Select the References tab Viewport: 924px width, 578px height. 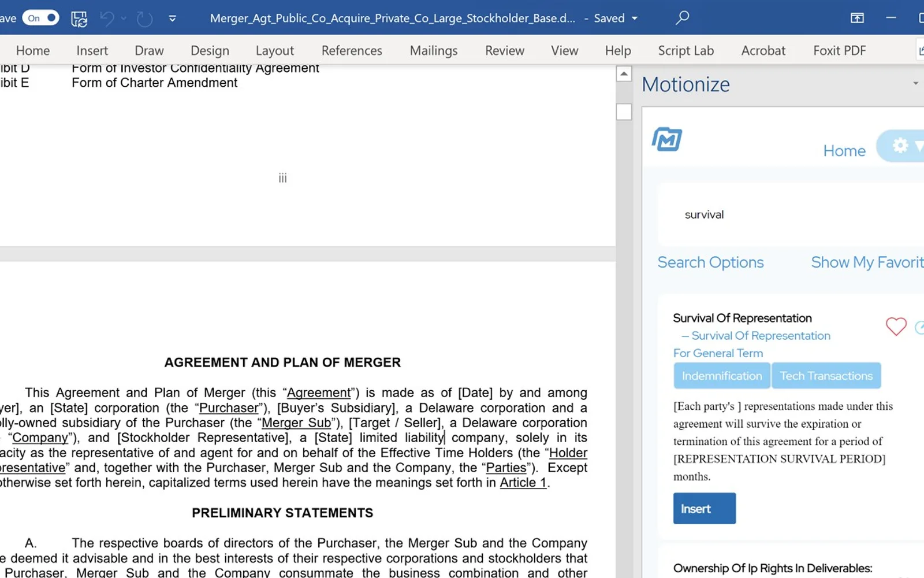[x=352, y=51]
